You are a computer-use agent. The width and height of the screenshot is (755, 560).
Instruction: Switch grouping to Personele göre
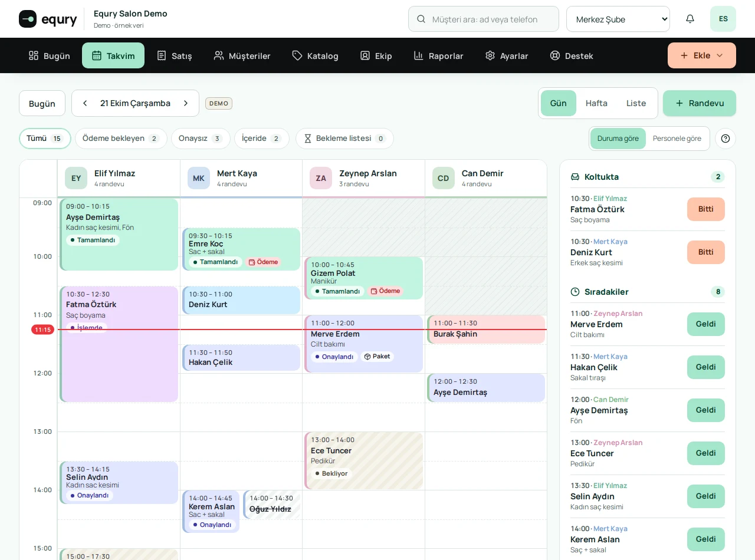click(x=677, y=139)
